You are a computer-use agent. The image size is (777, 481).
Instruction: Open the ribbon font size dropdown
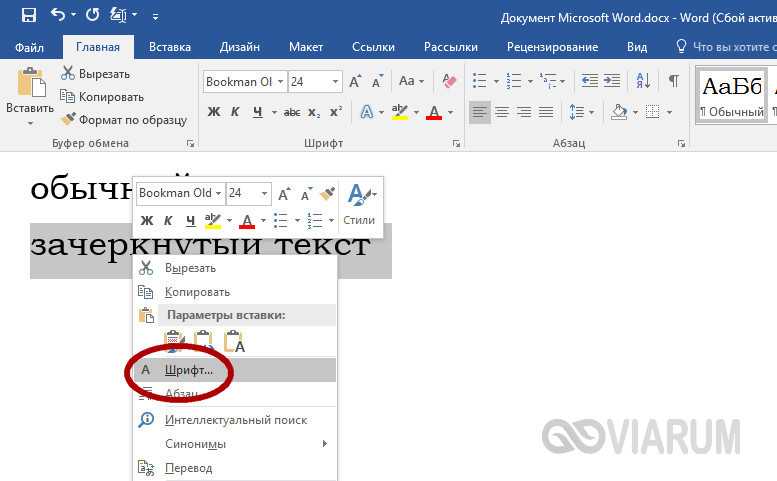[335, 81]
